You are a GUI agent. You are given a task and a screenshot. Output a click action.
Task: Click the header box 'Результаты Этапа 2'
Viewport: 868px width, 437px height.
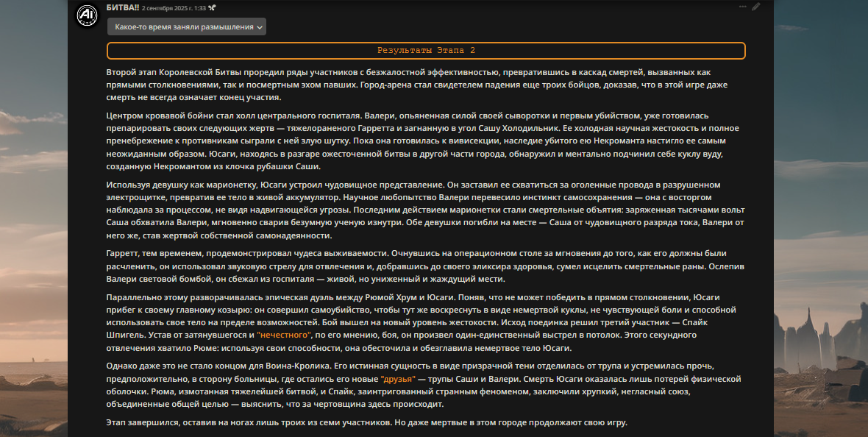[x=426, y=51]
